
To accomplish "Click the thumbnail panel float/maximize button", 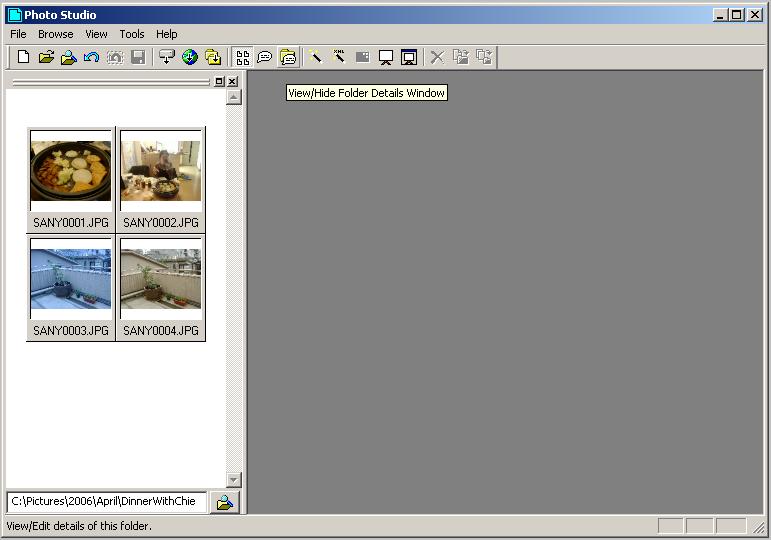I will [219, 81].
